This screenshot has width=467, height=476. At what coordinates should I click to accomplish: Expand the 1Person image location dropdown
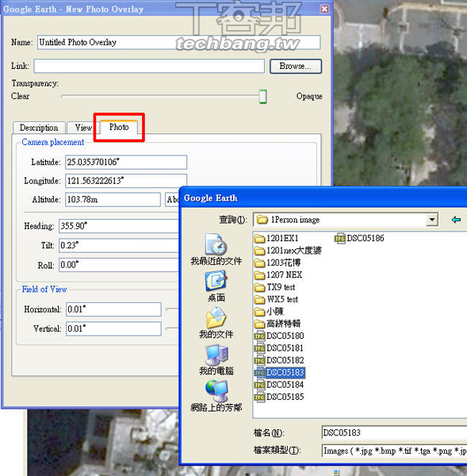[x=432, y=220]
